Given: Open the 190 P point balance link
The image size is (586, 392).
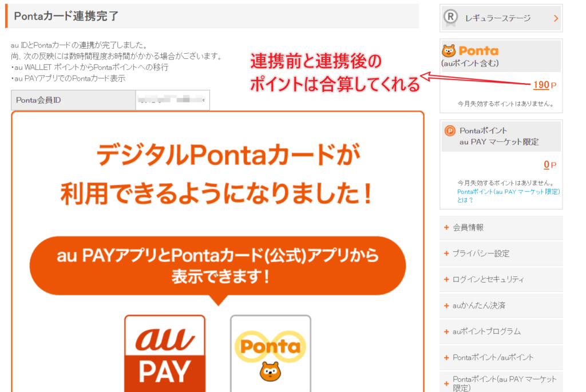Looking at the screenshot, I should 541,85.
